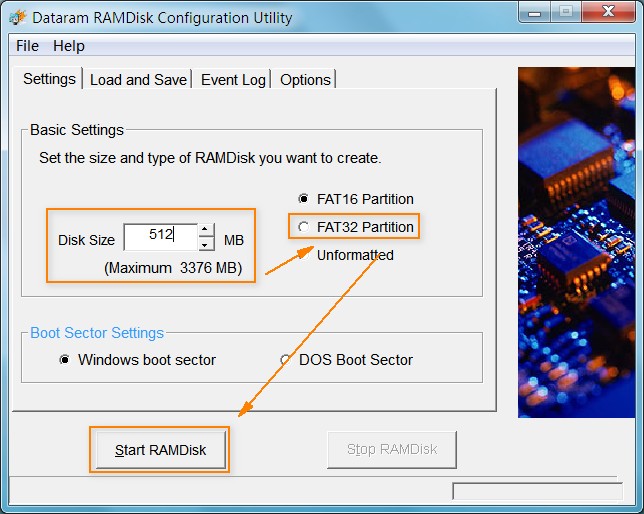Minimize the RAMDisk Configuration window
Screen dimensions: 644x514
point(534,12)
